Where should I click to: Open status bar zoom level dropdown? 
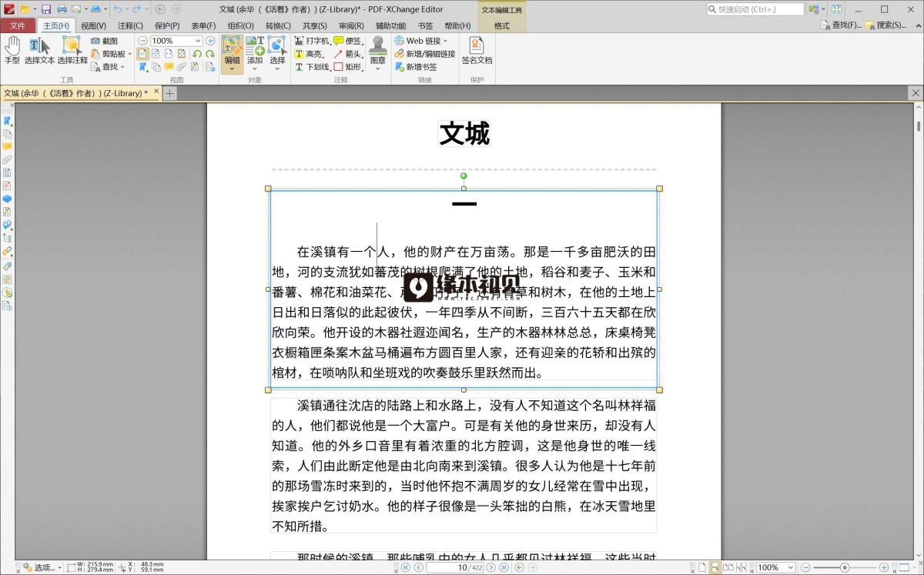click(790, 567)
